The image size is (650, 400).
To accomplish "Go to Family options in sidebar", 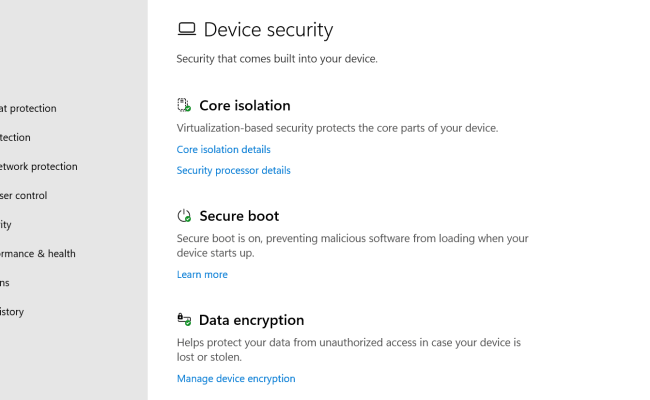I will tap(5, 283).
